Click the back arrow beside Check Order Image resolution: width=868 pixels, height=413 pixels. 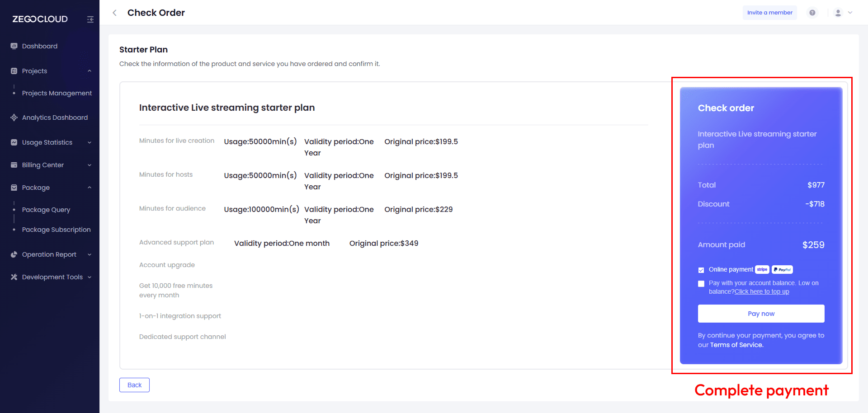(115, 13)
